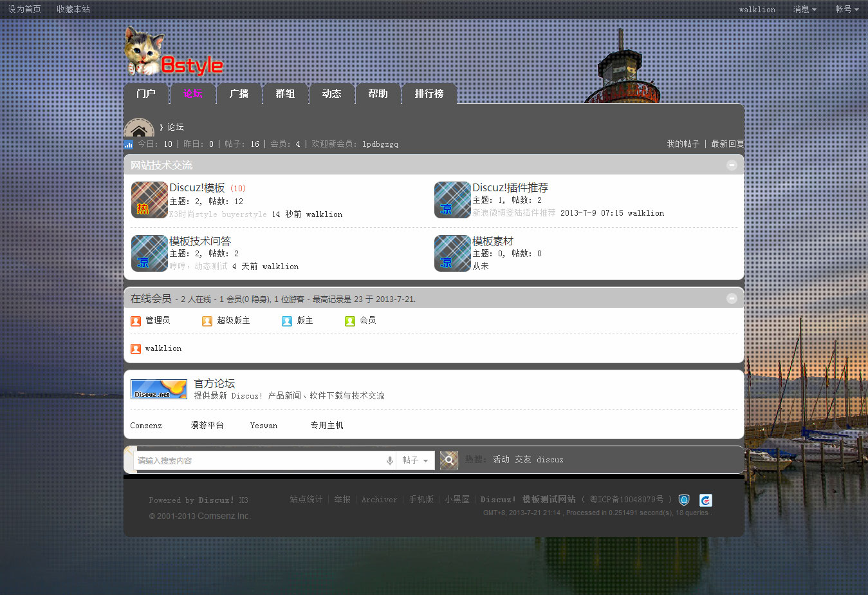
Task: Open the Comsenz Inc. footer link
Action: coord(223,516)
